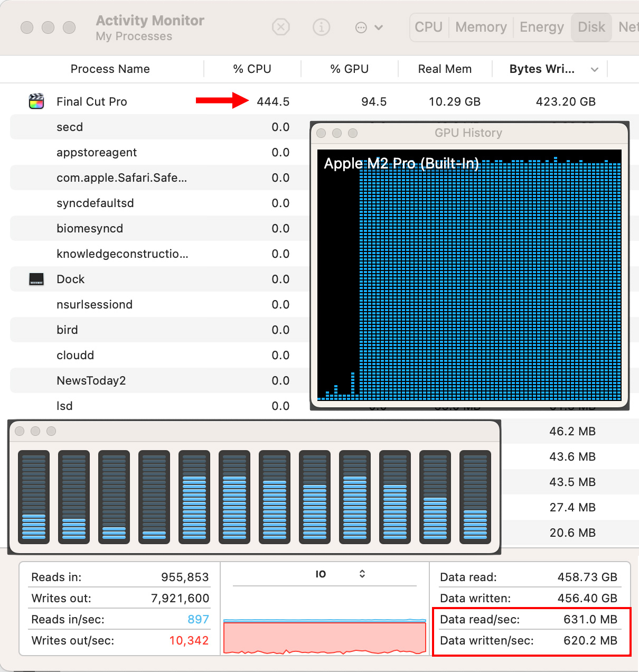
Task: Toggle sort direction chevron on Bytes Written
Action: click(595, 70)
